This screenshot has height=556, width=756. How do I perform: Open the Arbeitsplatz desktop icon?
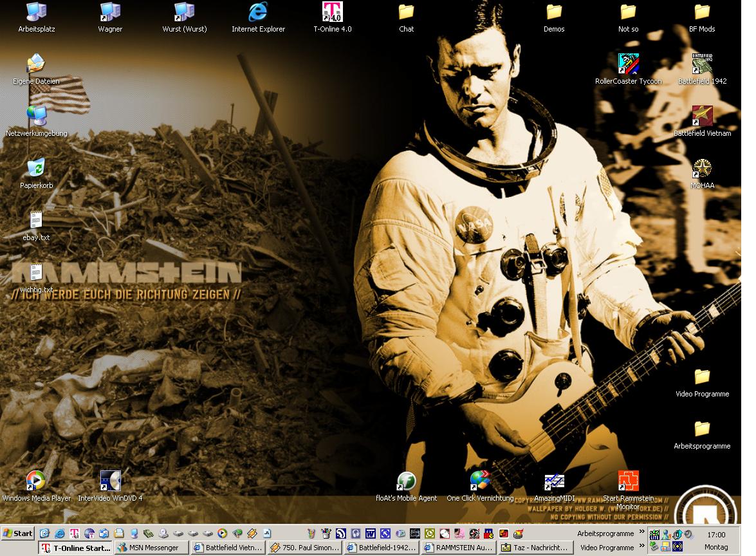tap(36, 17)
